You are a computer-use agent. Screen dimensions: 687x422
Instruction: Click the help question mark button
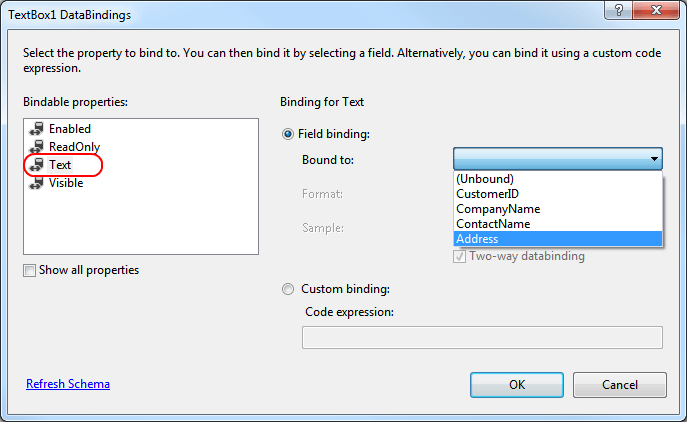[621, 12]
